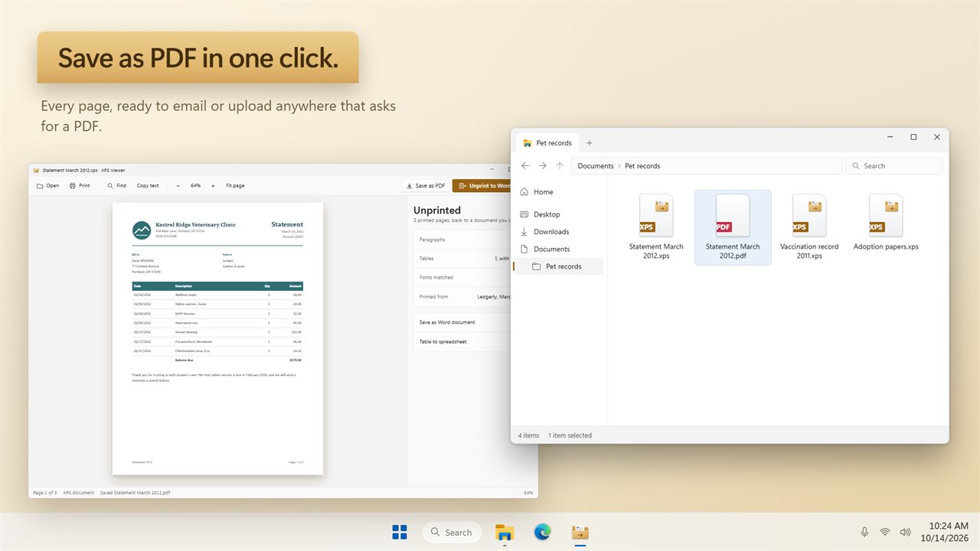Click the microphone icon in system tray
This screenshot has height=551, width=980.
[864, 532]
